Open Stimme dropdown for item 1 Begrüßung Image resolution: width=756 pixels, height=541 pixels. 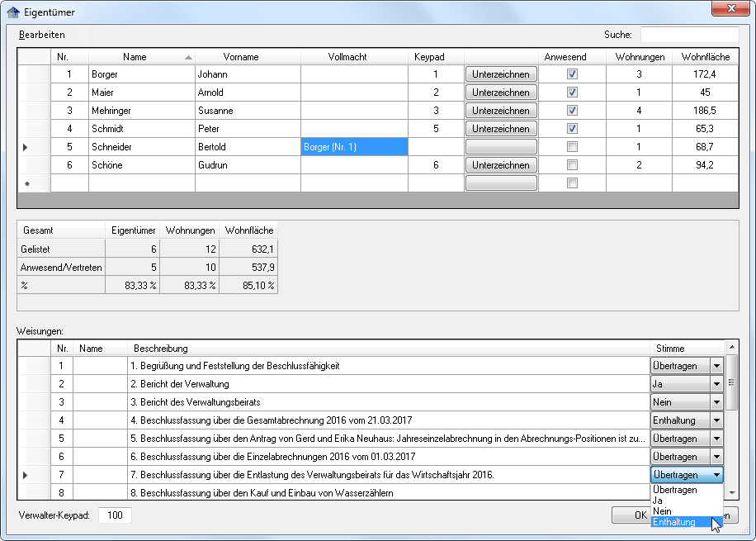click(716, 366)
